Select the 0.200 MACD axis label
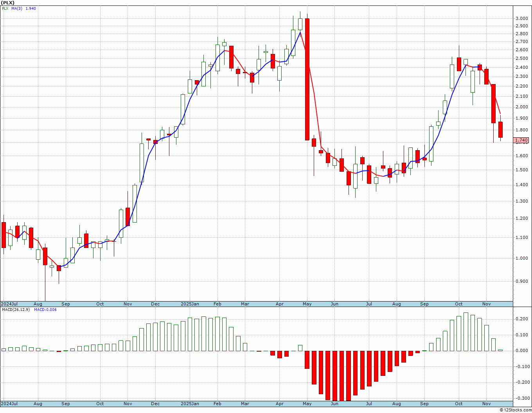 tap(522, 319)
